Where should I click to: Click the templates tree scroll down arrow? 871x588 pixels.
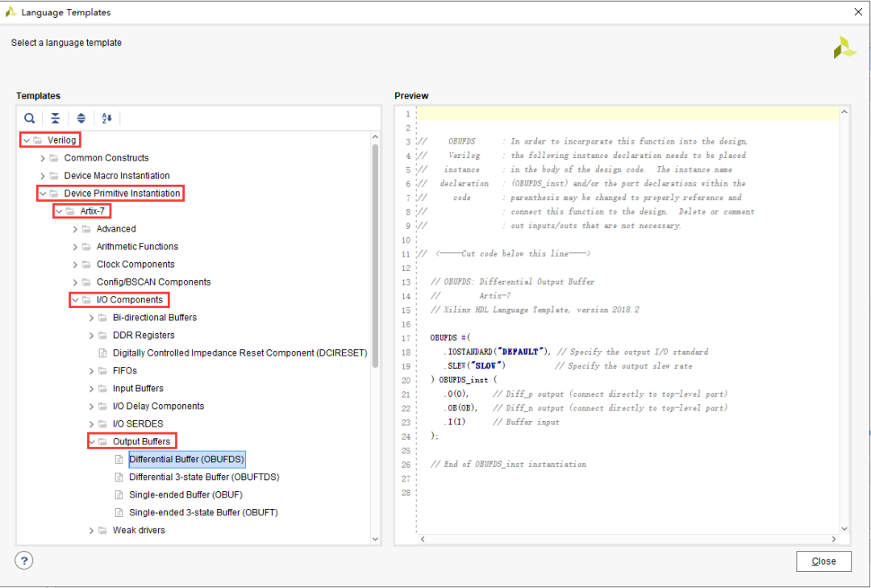[375, 539]
